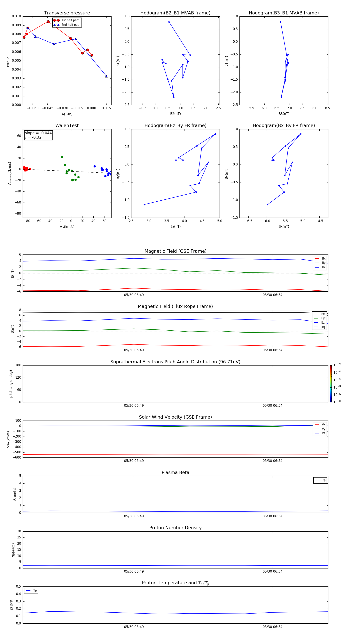
Task: Select the "2nd half path" legend entry
Action: (x=67, y=25)
